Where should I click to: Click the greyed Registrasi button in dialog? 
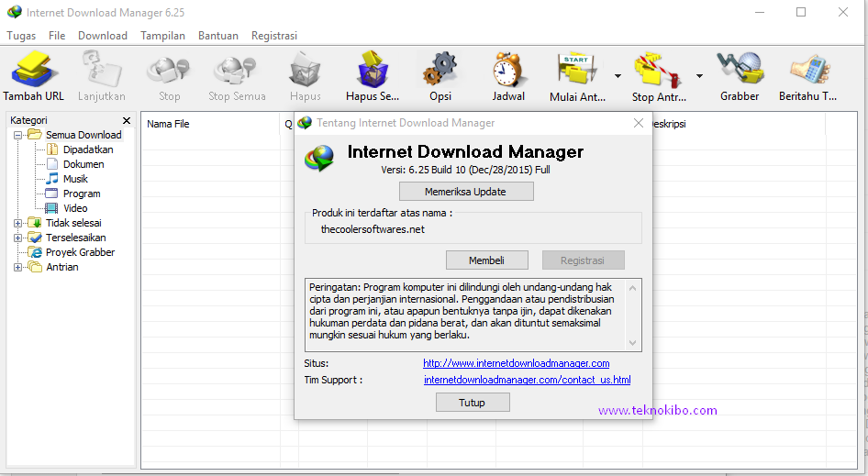click(583, 260)
